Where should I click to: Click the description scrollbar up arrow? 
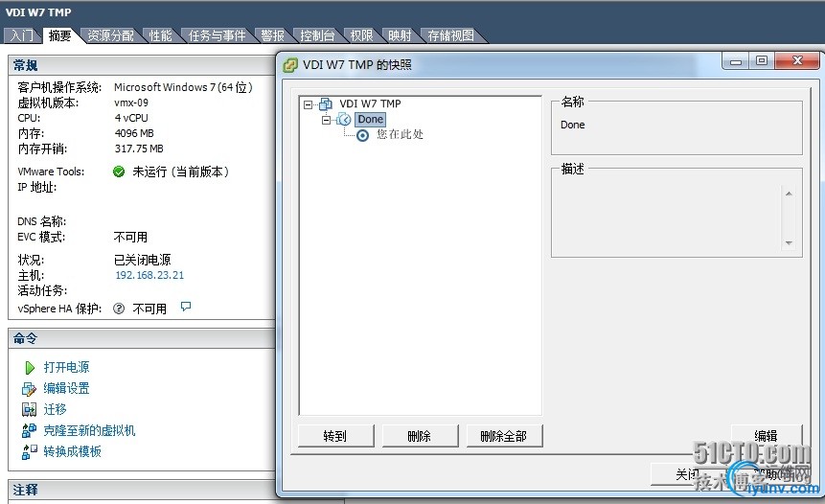coord(789,194)
